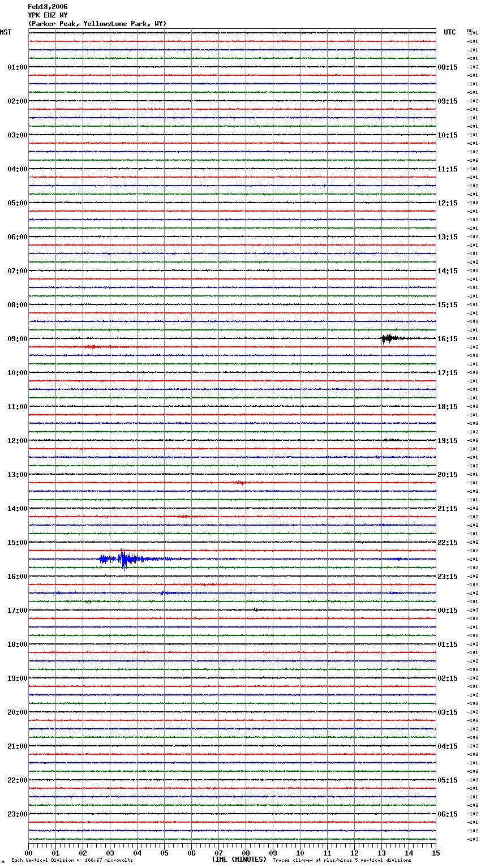Viewport: 481px width, 868px height.
Task: Select the 02:00 MST hour label
Action: (x=18, y=101)
